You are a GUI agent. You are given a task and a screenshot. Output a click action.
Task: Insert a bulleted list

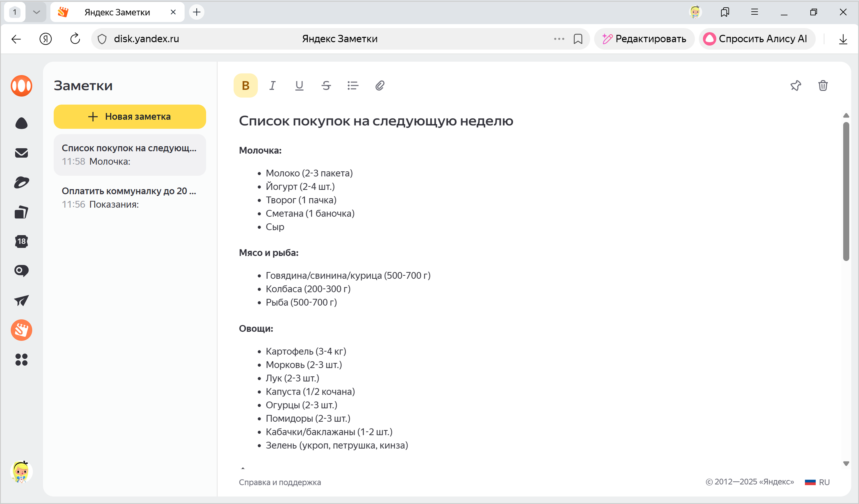click(353, 85)
